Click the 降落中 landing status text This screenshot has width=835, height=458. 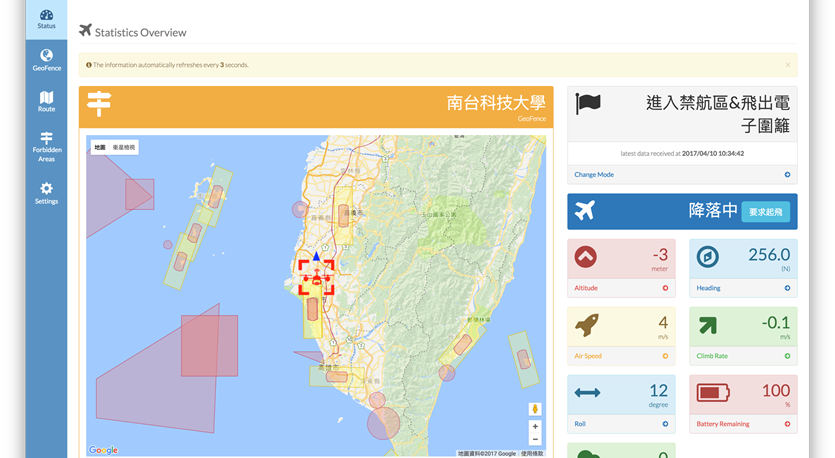(713, 210)
